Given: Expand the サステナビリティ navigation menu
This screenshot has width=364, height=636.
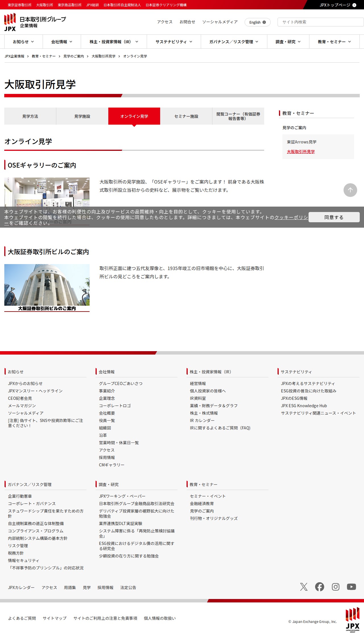Looking at the screenshot, I should (174, 42).
